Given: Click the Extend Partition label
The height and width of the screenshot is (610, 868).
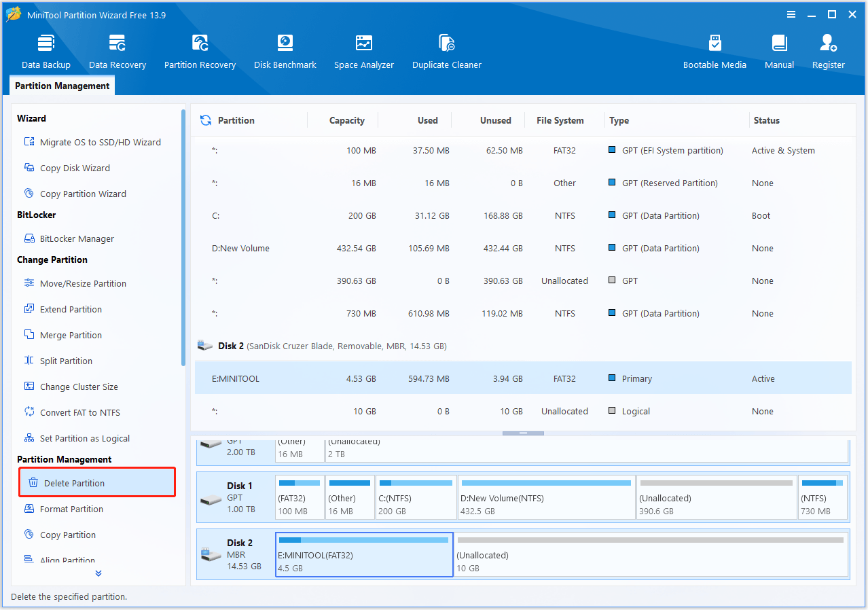Looking at the screenshot, I should point(71,309).
